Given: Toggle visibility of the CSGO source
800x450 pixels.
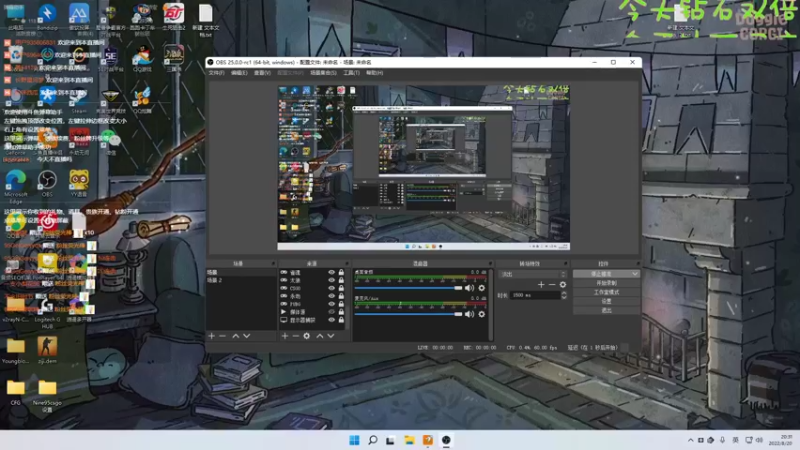Looking at the screenshot, I should 332,288.
